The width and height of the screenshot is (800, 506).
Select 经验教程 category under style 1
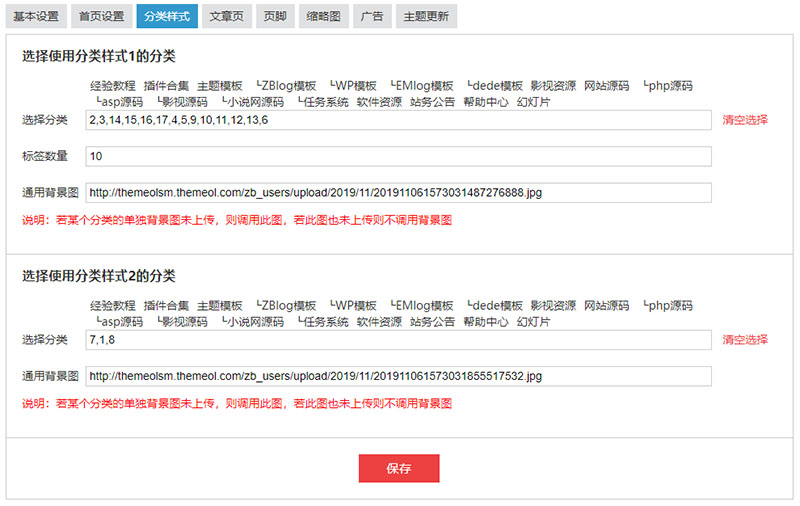(112, 86)
